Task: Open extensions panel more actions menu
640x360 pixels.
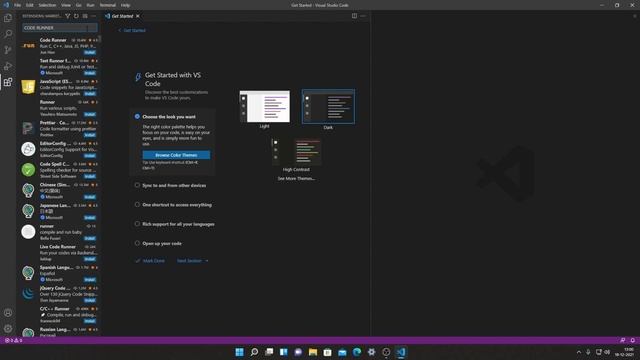Action: 93,16
